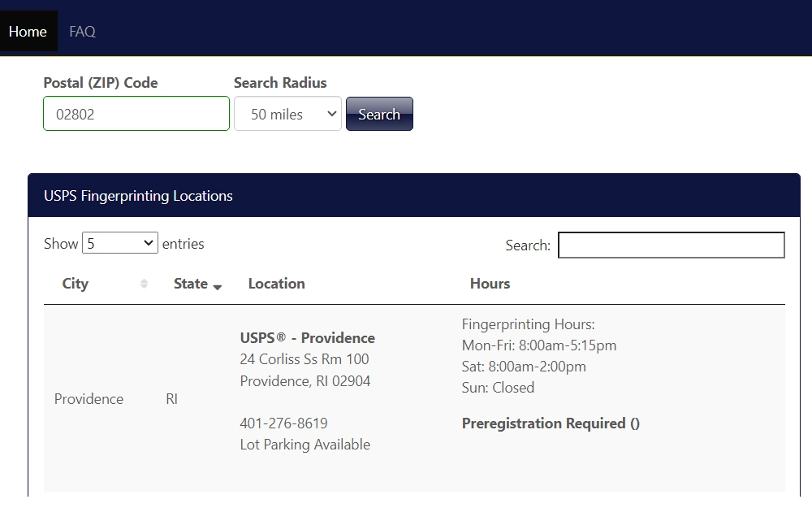Sort the table by State column
The height and width of the screenshot is (508, 812).
193,284
